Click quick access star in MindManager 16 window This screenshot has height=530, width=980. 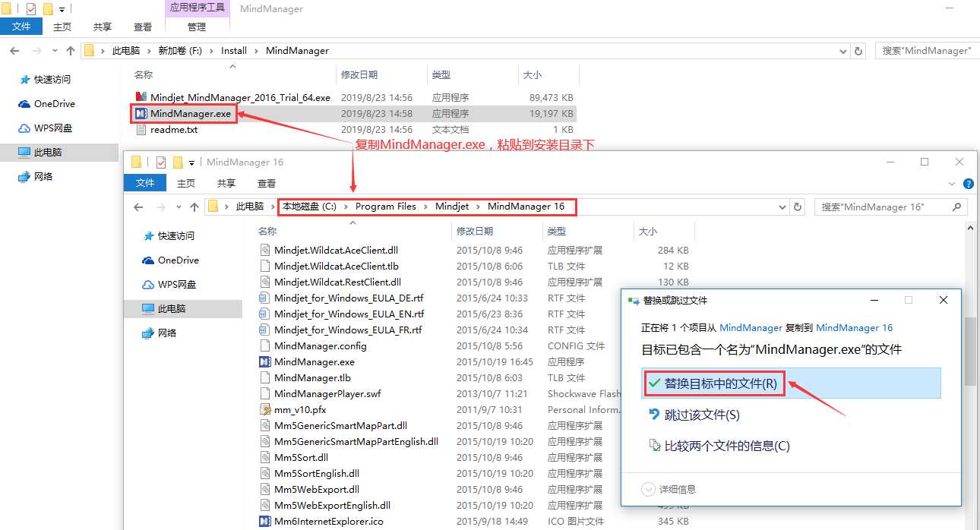pyautogui.click(x=148, y=236)
